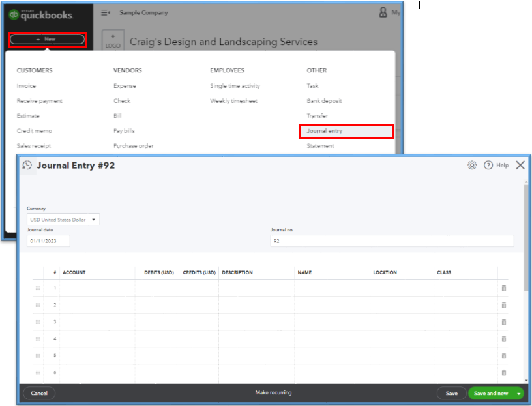
Task: Delete journal line 4 with trash icon
Action: (504, 339)
